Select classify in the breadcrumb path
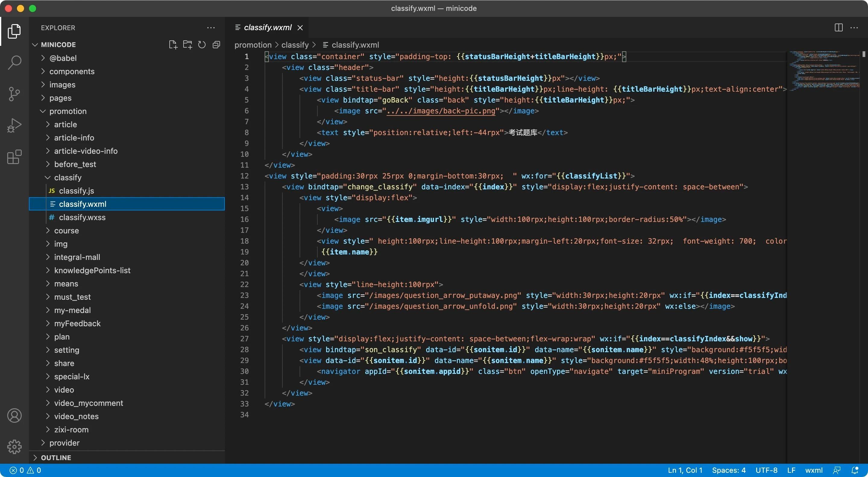This screenshot has height=477, width=868. pos(295,45)
